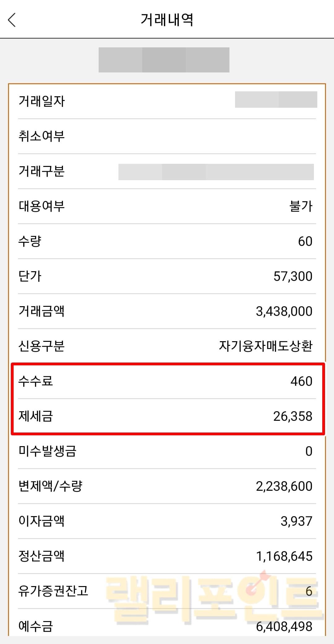Select the 수수료 value 460
Viewport: 334px width, 644px height.
[x=301, y=381]
